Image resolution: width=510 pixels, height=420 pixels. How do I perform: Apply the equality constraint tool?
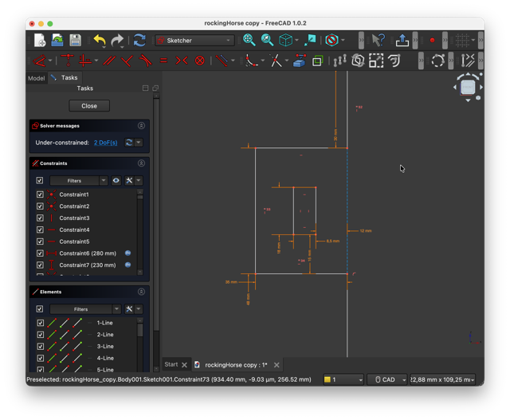(x=163, y=61)
